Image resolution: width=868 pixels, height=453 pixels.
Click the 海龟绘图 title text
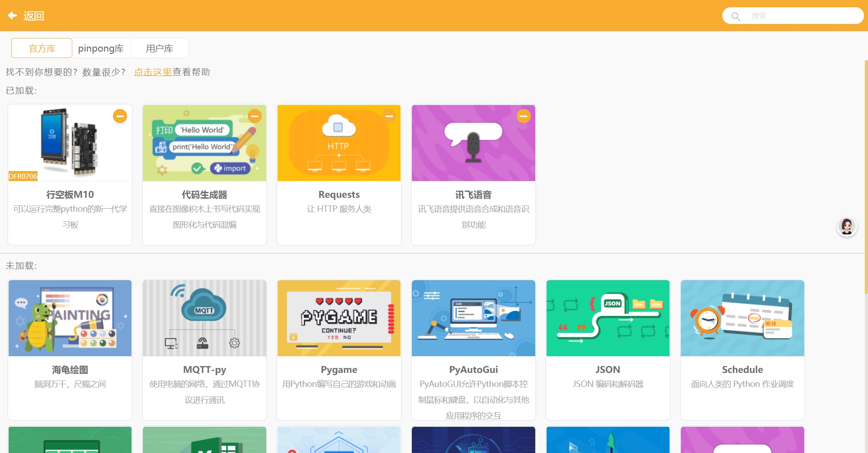click(x=70, y=370)
